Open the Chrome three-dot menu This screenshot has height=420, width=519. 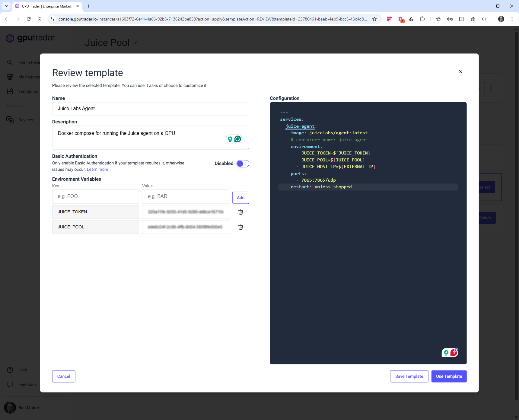click(512, 19)
